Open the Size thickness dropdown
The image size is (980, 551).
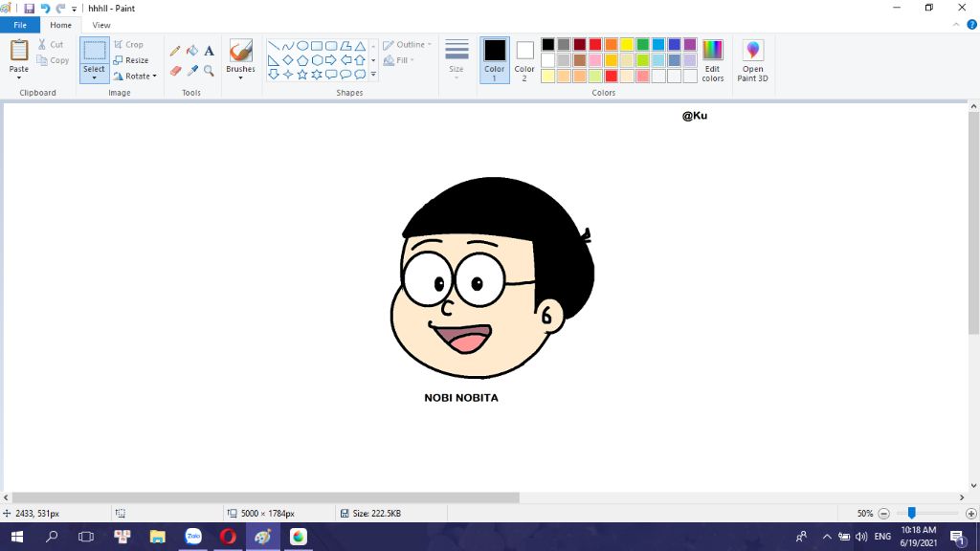pos(457,58)
